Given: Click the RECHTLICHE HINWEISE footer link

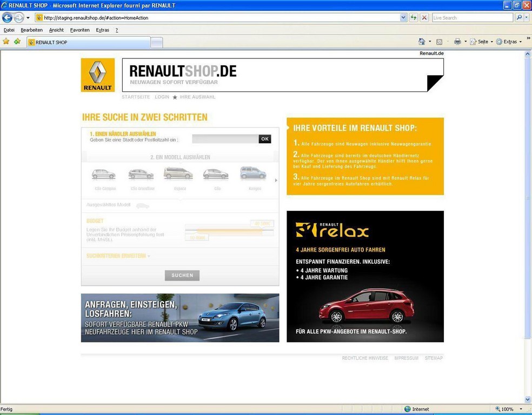Looking at the screenshot, I should 365,358.
